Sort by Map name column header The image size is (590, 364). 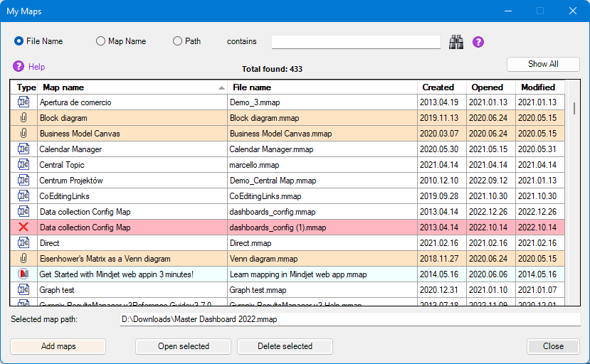(x=132, y=87)
